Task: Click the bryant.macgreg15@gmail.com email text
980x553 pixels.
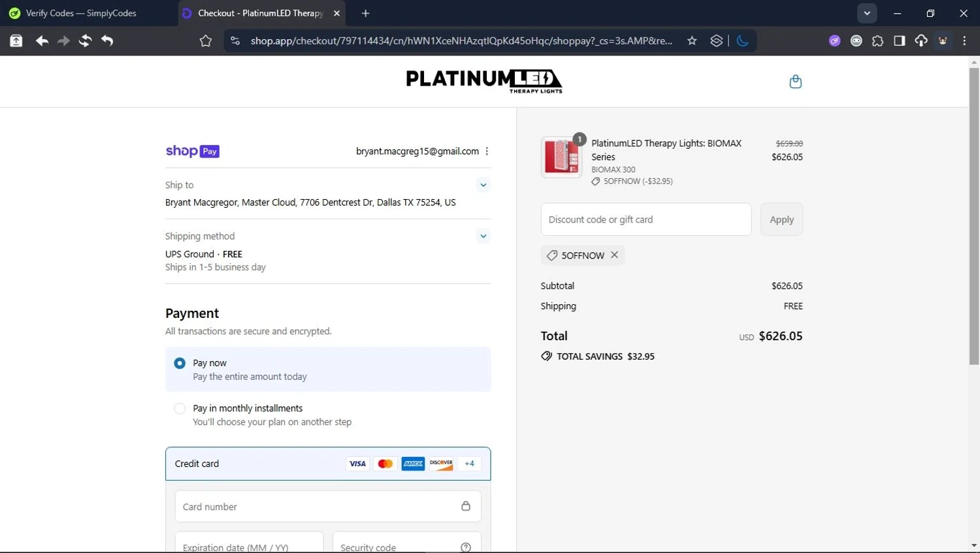Action: tap(417, 151)
